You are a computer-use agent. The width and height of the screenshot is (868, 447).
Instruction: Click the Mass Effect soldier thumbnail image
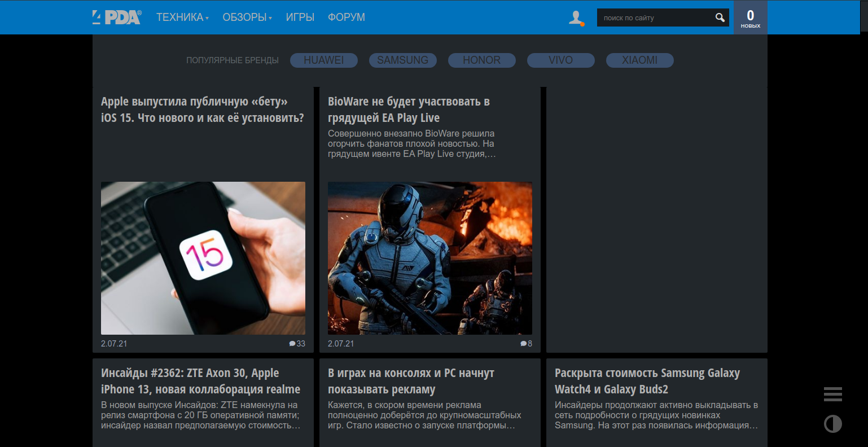tap(430, 258)
